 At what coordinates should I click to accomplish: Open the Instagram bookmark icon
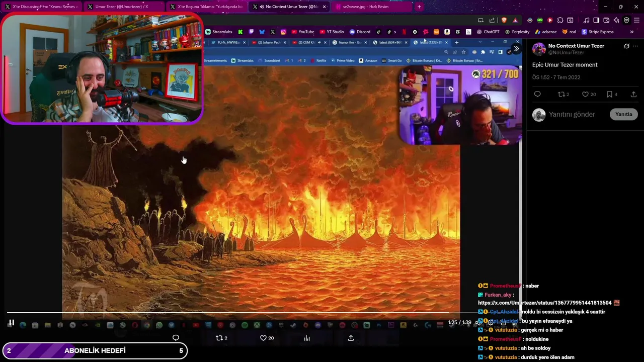(x=283, y=32)
